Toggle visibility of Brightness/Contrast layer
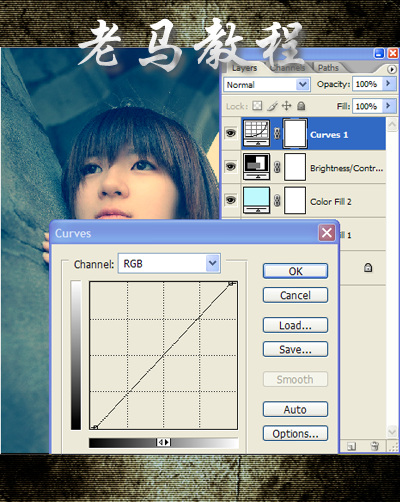 [231, 166]
